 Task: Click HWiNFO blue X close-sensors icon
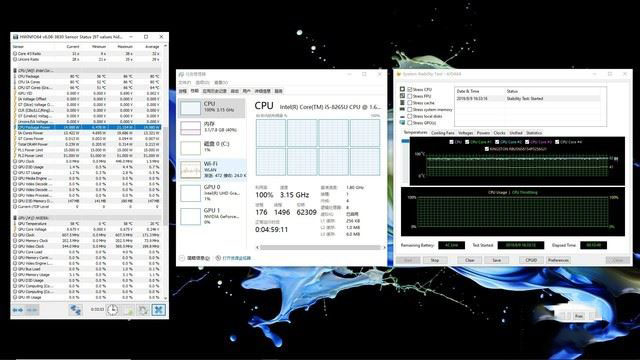point(158,310)
